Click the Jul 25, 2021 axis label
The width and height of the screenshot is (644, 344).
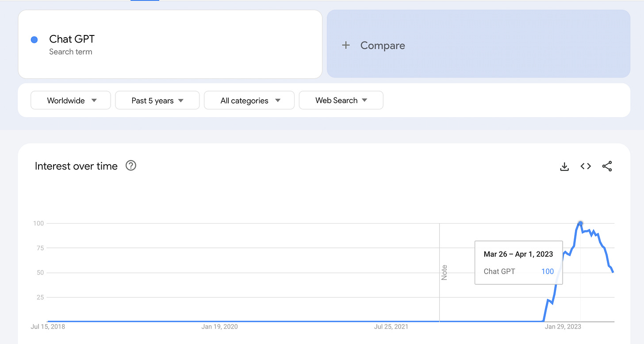[x=391, y=327]
